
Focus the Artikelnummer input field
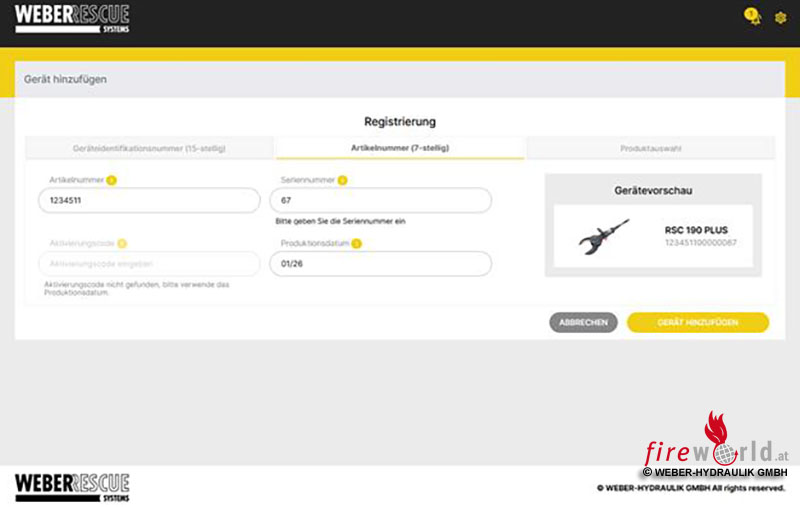(x=149, y=201)
